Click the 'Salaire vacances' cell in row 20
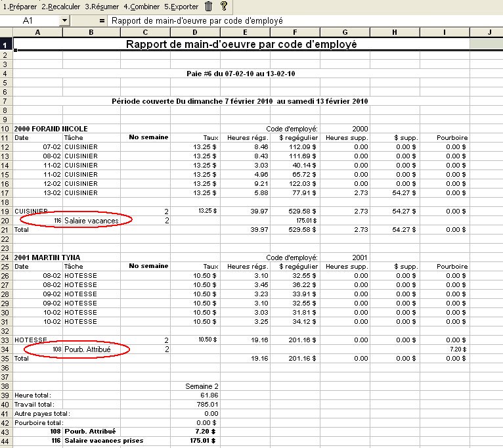 [91, 221]
